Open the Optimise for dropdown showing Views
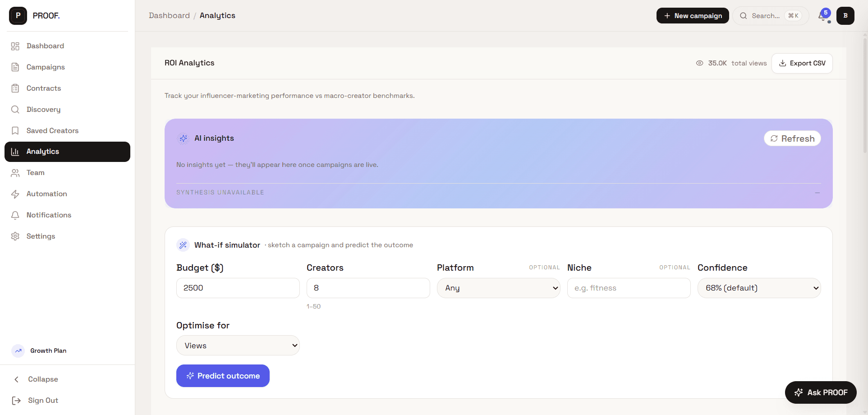Screen dimensions: 868x415 click(x=238, y=346)
